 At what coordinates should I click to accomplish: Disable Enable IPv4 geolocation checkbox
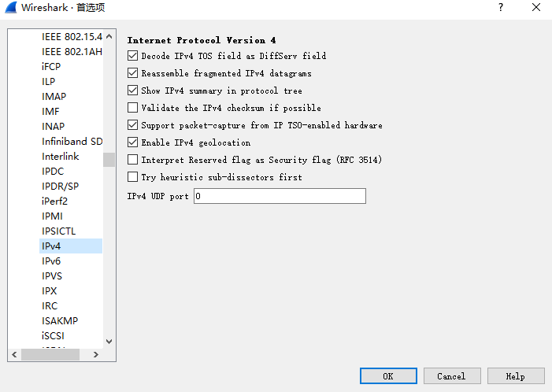(x=133, y=142)
